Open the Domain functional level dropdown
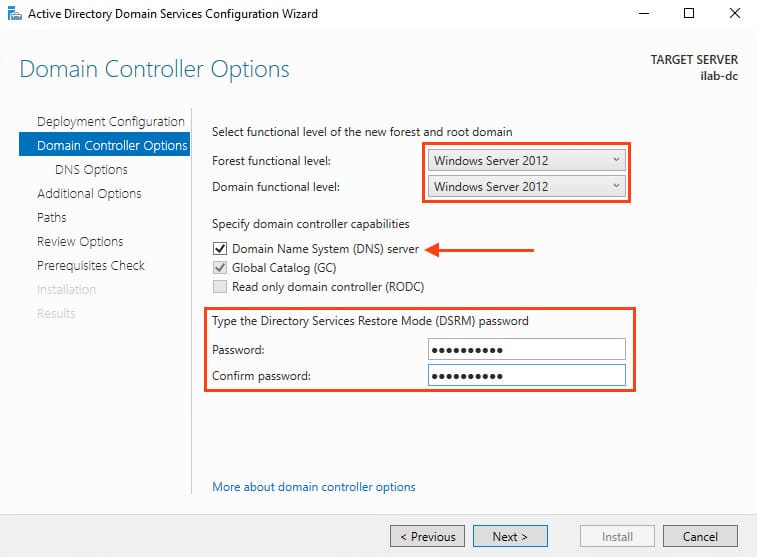Screen dimensions: 757x557 tap(527, 186)
